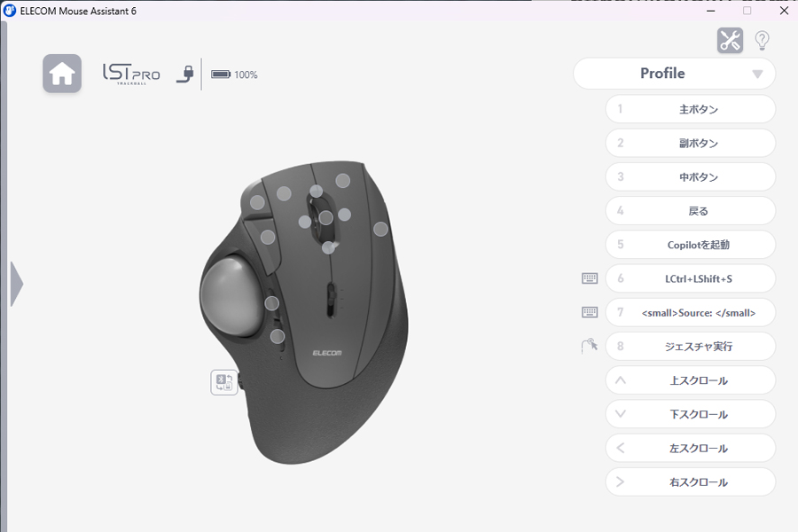798x532 pixels.
Task: Close the ELECOM Mouse Assistant window
Action: pos(784,11)
